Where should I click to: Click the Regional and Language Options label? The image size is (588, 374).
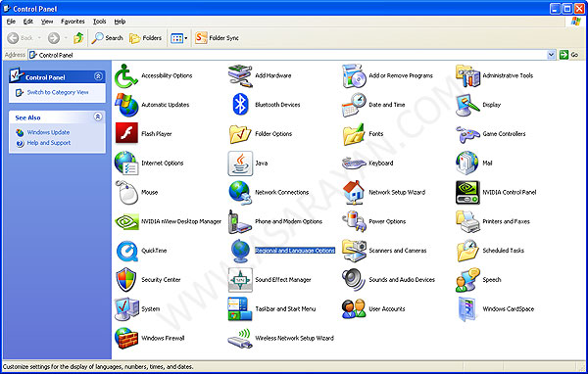295,251
